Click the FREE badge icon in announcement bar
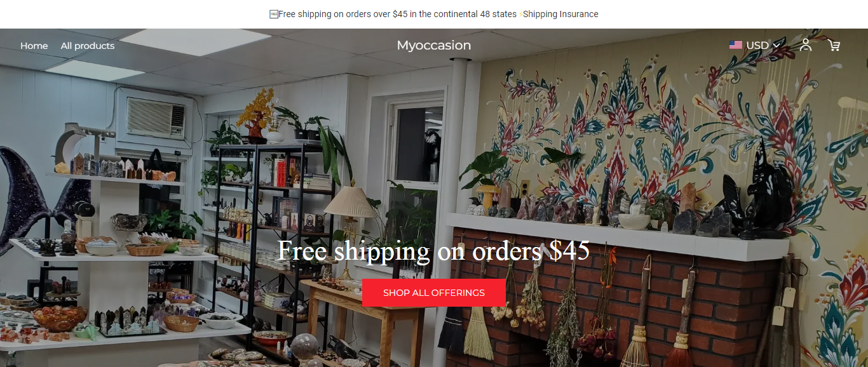868x367 pixels. (274, 14)
